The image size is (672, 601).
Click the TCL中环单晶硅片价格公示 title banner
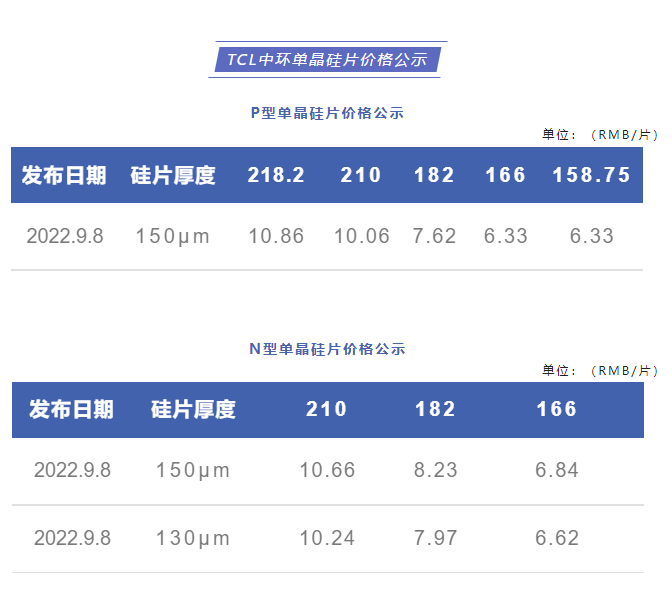[x=327, y=59]
